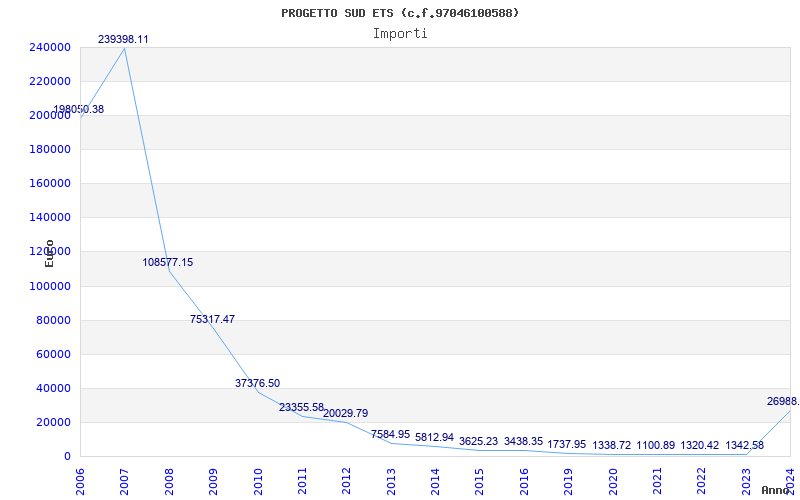Click the 2015 x-axis year label

coord(480,481)
